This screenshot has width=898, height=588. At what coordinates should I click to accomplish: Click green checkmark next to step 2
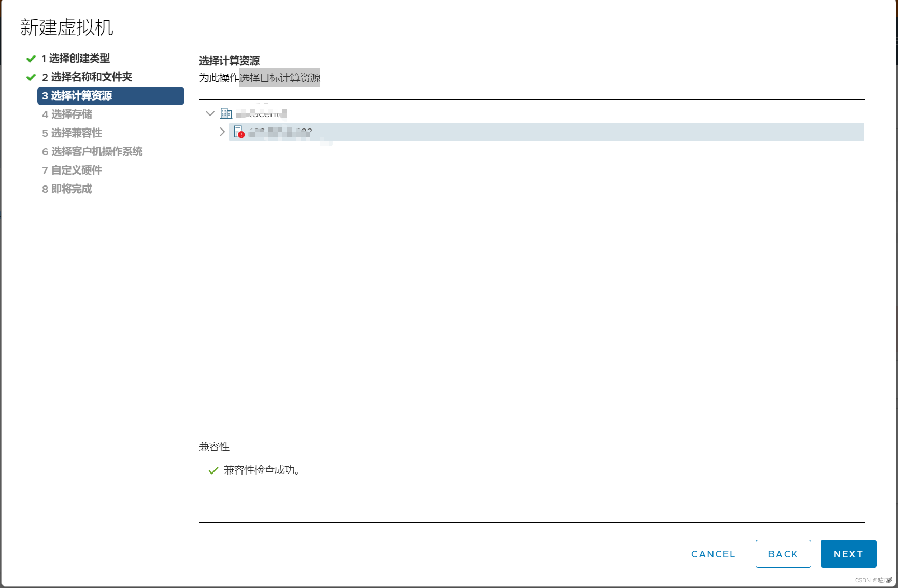[x=31, y=77]
